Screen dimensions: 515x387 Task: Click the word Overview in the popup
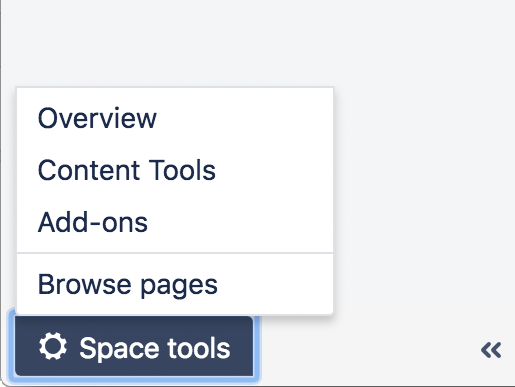click(97, 118)
